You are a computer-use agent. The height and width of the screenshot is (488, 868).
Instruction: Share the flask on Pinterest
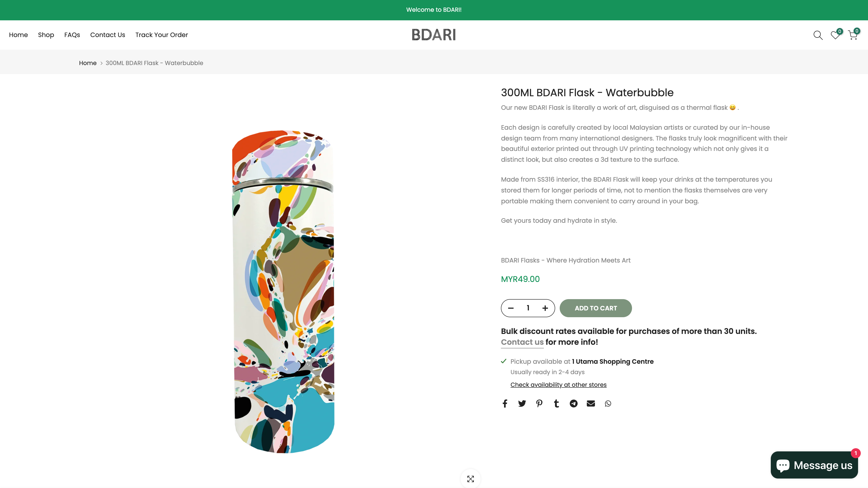click(539, 403)
